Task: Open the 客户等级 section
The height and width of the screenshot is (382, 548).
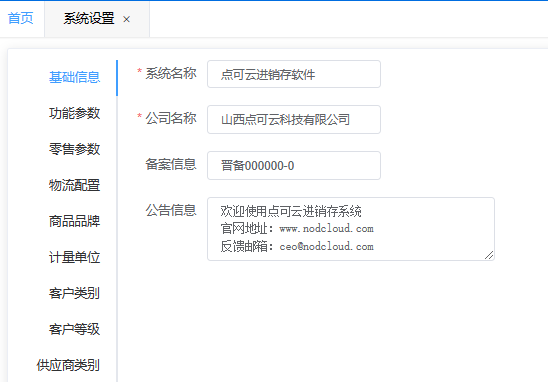Action: click(x=74, y=329)
